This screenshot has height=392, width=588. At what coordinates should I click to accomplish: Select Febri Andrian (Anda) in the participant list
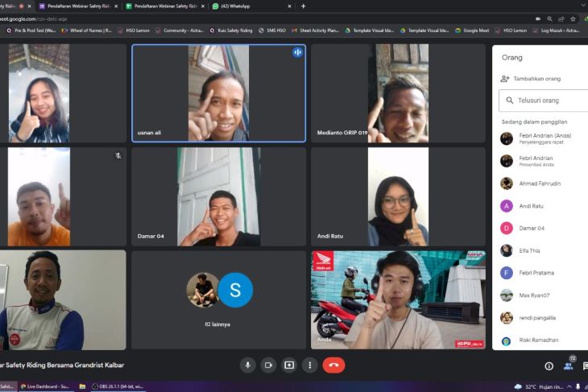[x=544, y=138]
